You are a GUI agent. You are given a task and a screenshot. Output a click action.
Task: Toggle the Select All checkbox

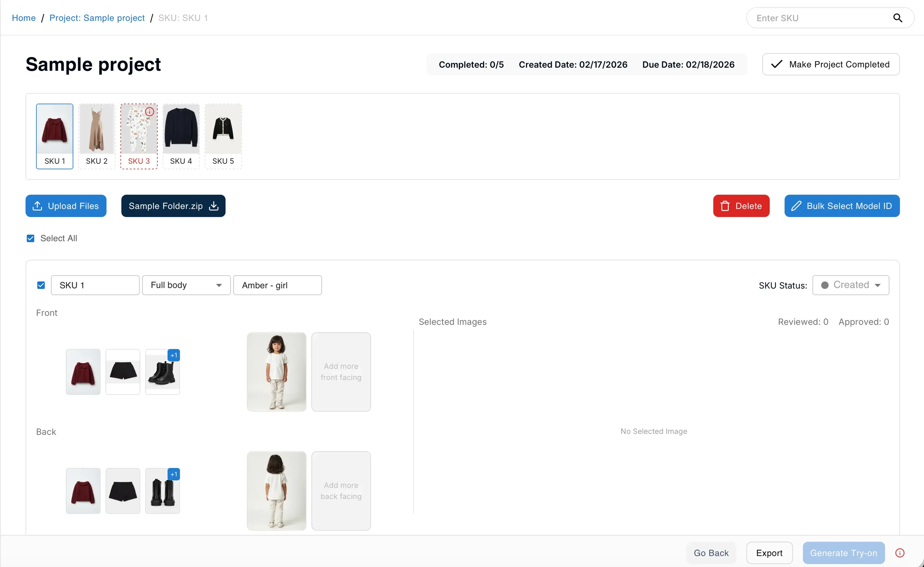pyautogui.click(x=30, y=238)
